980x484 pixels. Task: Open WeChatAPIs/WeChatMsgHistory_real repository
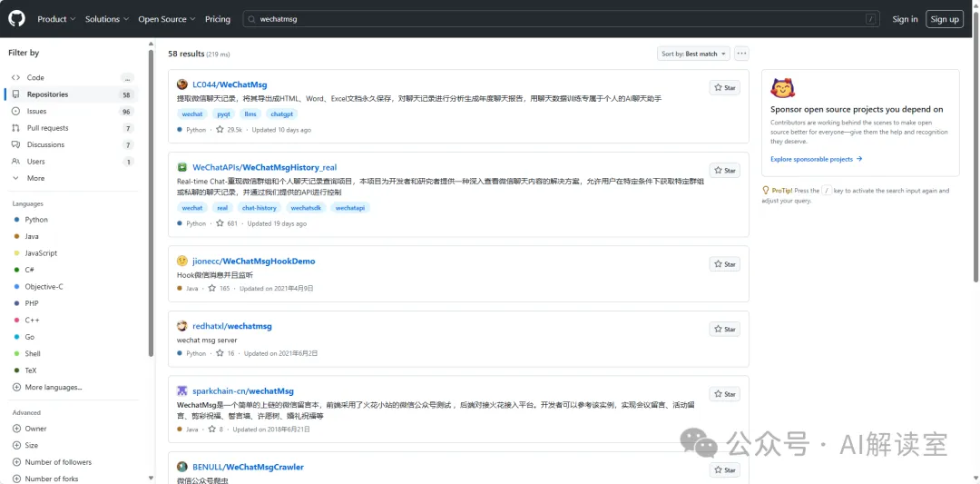click(x=264, y=167)
